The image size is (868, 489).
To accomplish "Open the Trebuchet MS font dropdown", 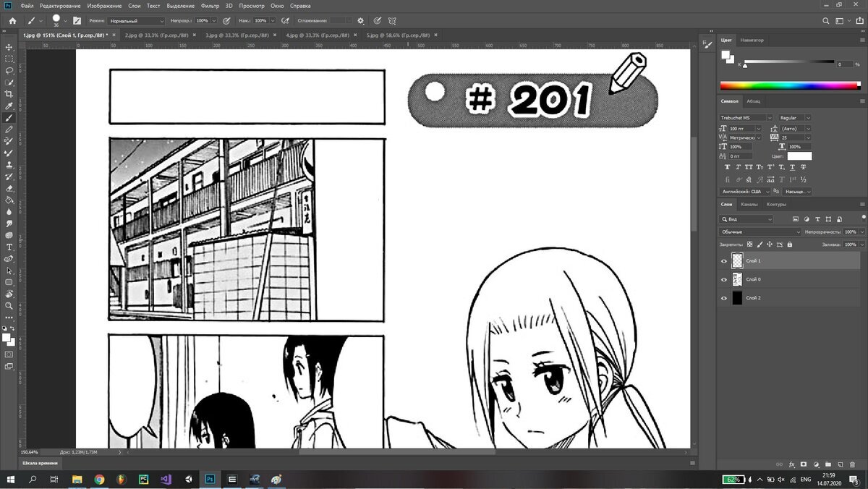I will click(x=746, y=117).
